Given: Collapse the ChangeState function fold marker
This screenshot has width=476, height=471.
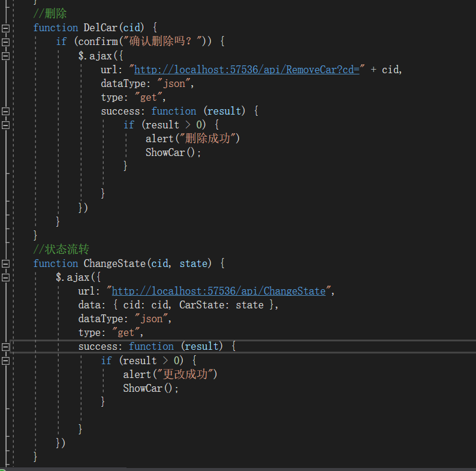Looking at the screenshot, I should 6,263.
